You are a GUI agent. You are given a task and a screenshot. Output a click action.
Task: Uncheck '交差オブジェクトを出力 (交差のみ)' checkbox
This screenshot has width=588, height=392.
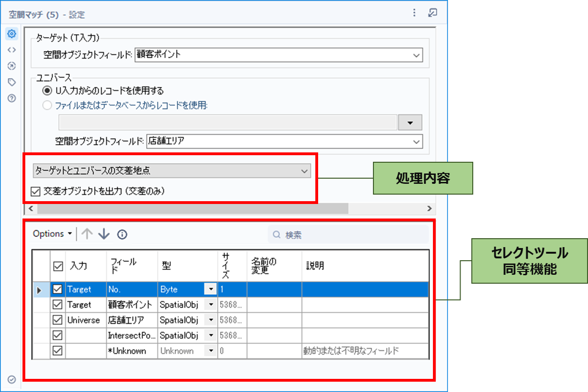coord(35,191)
